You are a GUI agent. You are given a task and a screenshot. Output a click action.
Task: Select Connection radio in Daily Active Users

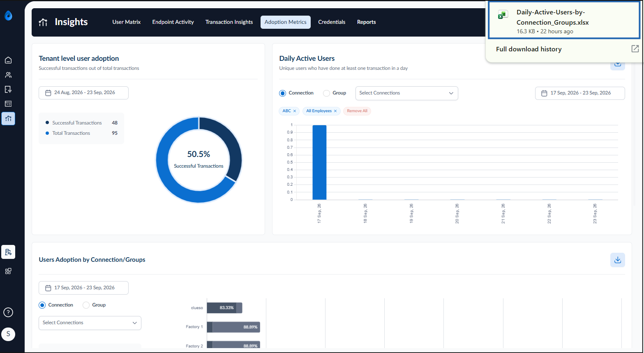tap(282, 93)
